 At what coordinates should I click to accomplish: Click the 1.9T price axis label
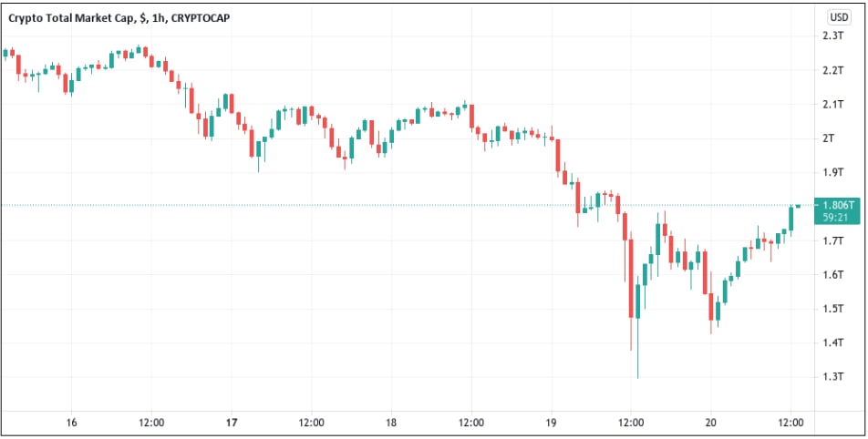pos(832,172)
